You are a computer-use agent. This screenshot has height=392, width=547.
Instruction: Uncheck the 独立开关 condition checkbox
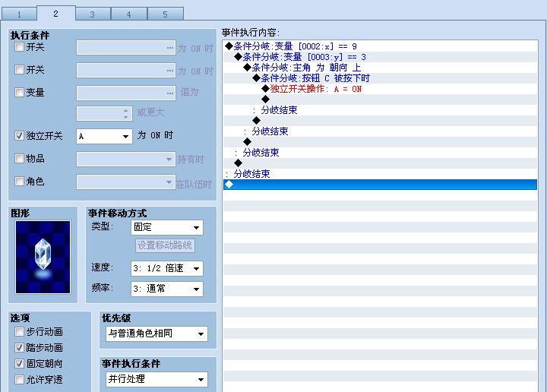click(x=19, y=136)
